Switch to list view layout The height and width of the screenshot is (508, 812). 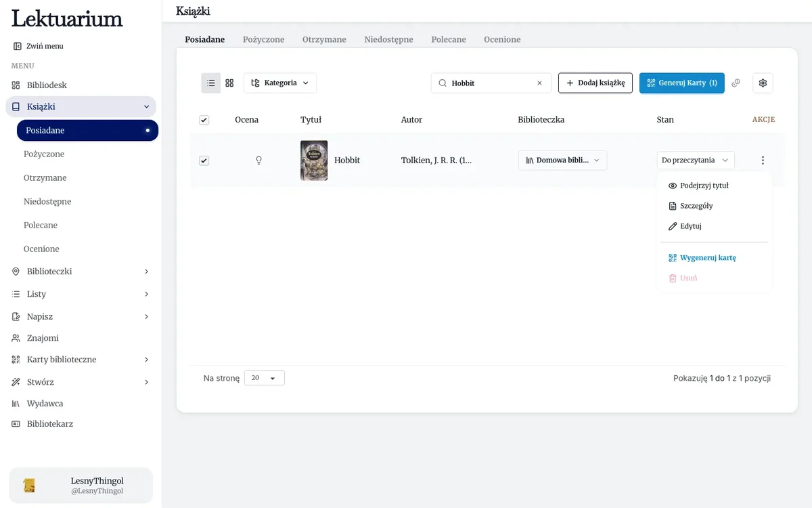tap(211, 83)
